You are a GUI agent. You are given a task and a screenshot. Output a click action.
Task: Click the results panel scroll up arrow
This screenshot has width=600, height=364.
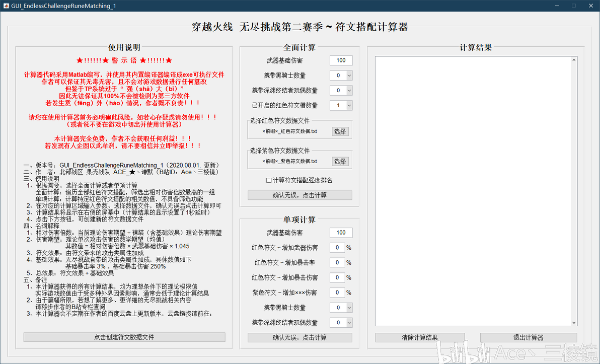coord(574,60)
